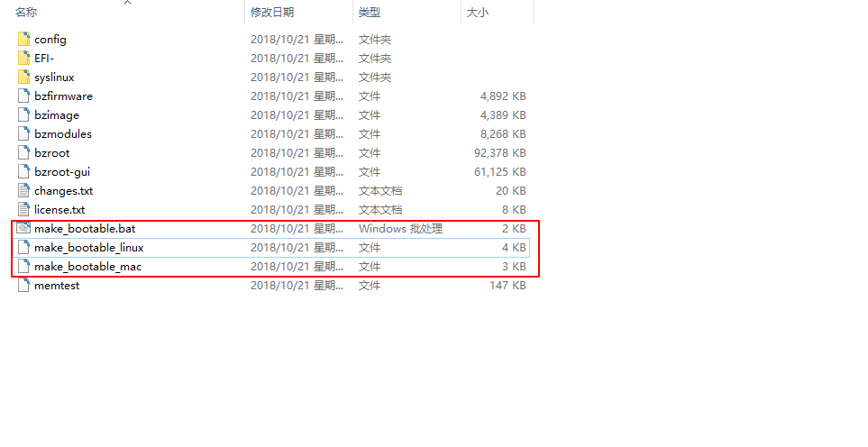Select the EFI- folder icon
This screenshot has width=868, height=447.
24,59
